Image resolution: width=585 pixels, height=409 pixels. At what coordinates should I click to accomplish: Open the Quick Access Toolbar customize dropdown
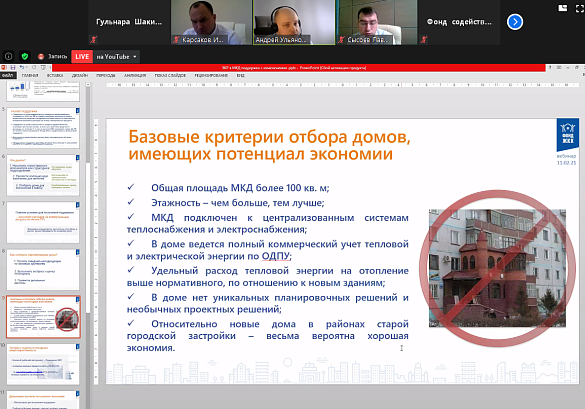pyautogui.click(x=50, y=68)
